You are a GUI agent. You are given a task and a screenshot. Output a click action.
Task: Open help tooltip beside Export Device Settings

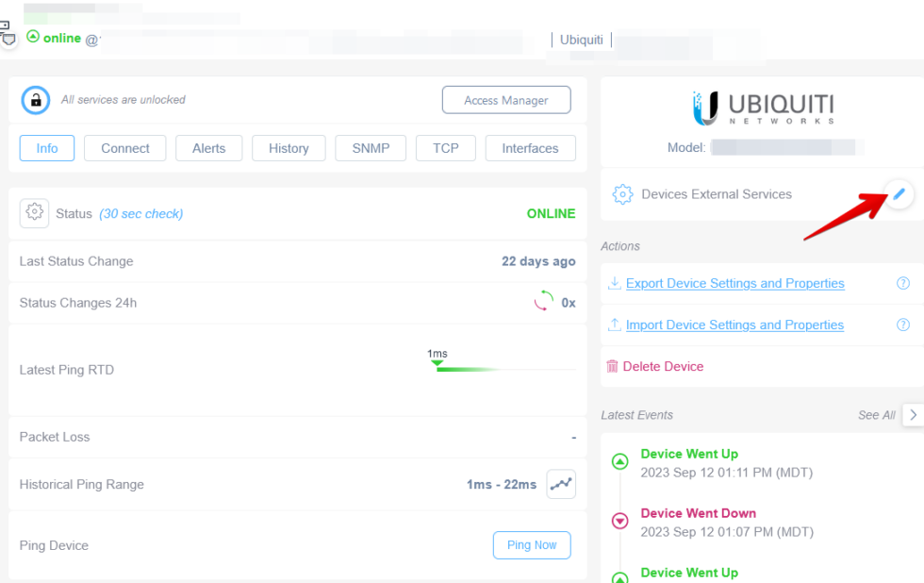(x=902, y=283)
